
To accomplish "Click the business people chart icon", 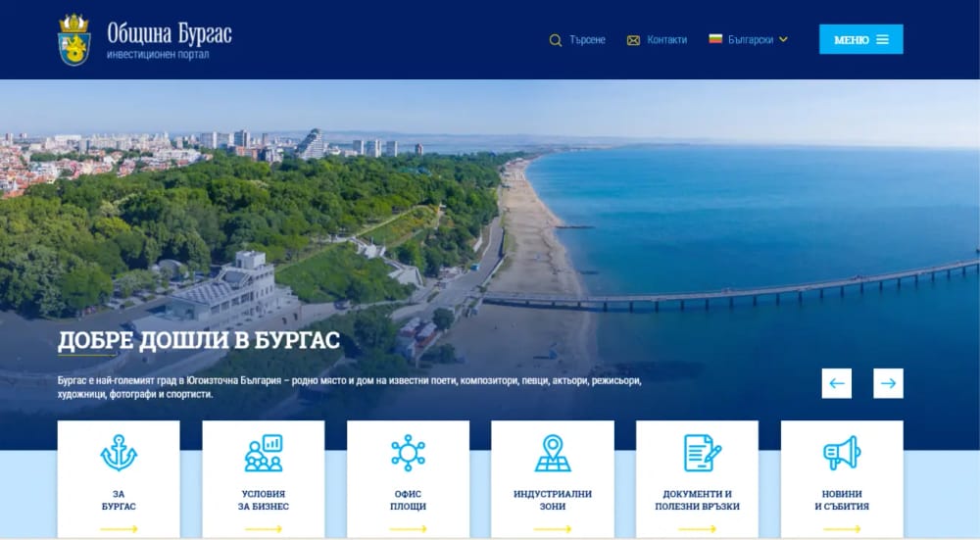I will pos(263,453).
